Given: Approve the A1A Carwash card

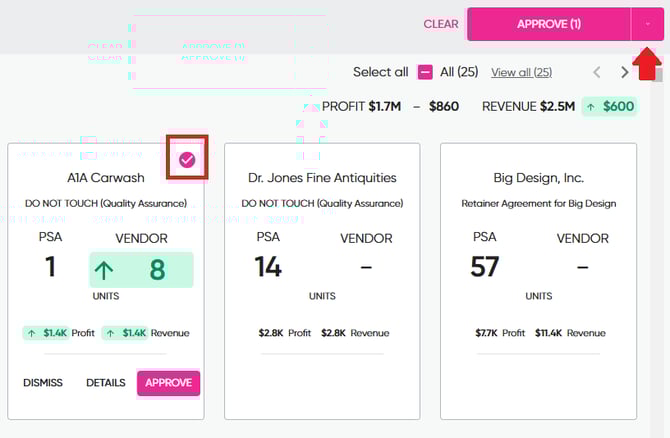Looking at the screenshot, I should click(x=168, y=383).
